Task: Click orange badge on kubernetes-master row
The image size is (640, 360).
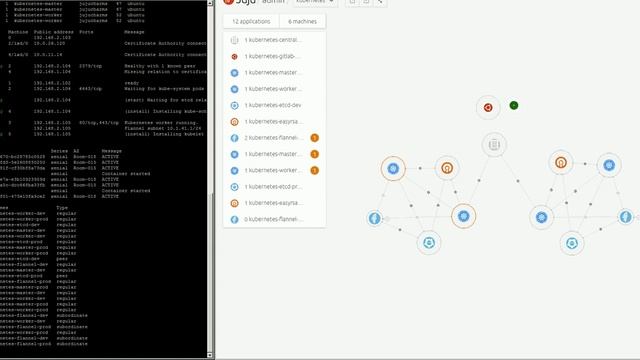Action: point(314,154)
